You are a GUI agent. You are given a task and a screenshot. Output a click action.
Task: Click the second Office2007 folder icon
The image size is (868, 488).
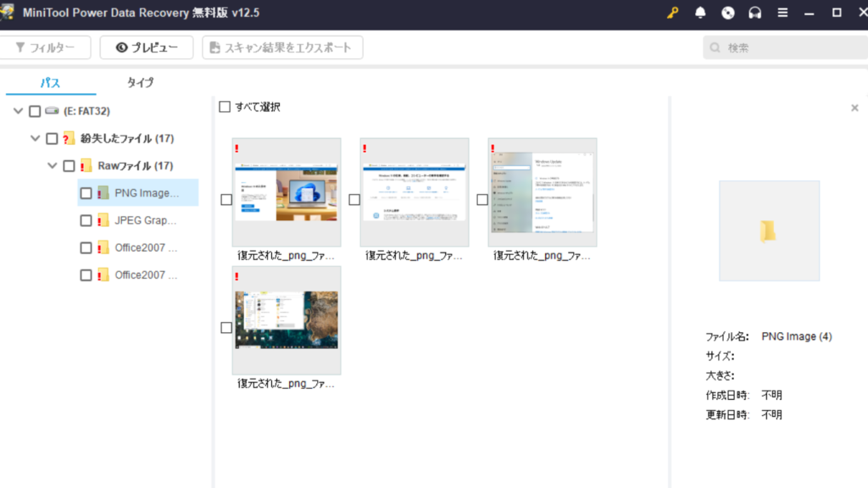coord(103,275)
